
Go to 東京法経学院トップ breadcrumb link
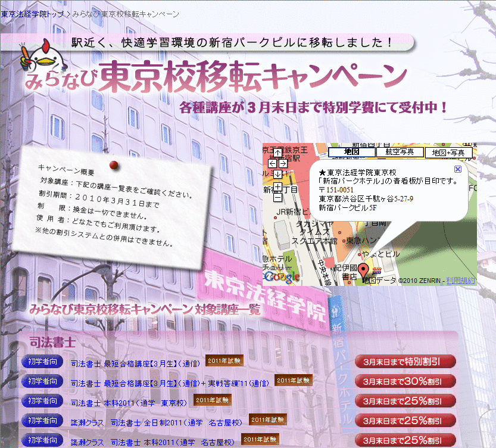pos(32,14)
